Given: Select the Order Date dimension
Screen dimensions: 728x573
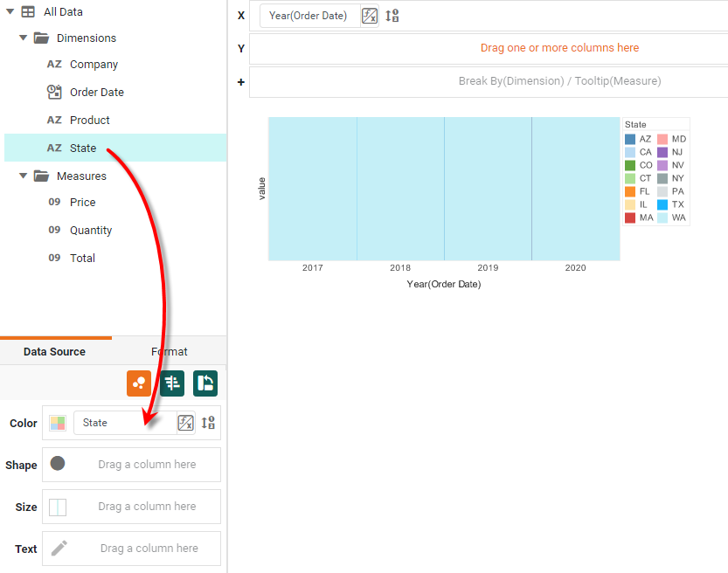Looking at the screenshot, I should tap(96, 93).
